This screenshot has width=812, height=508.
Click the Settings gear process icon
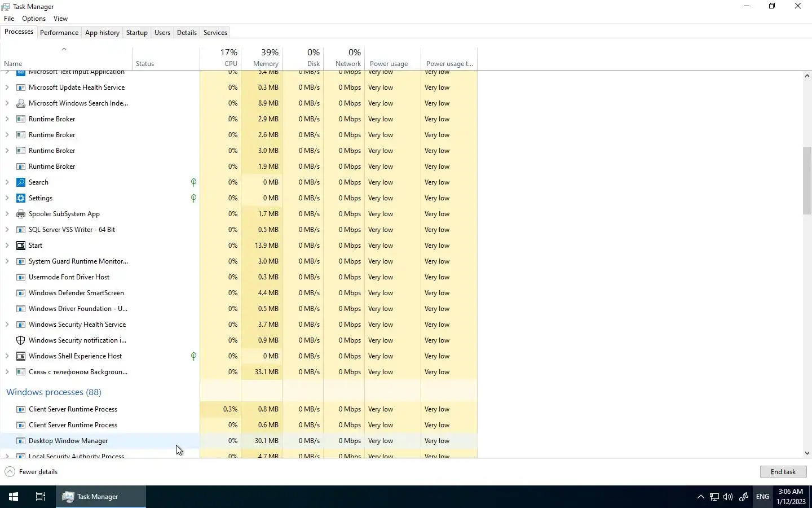(x=21, y=198)
